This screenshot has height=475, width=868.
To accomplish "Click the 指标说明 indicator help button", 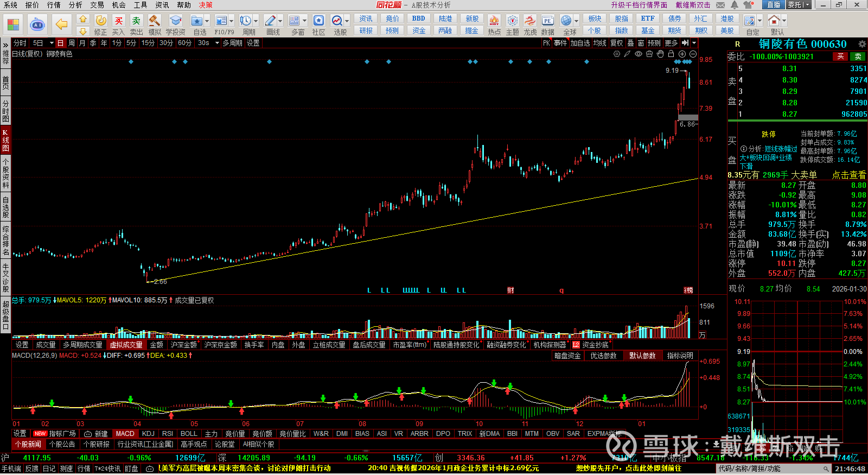I will click(x=680, y=356).
